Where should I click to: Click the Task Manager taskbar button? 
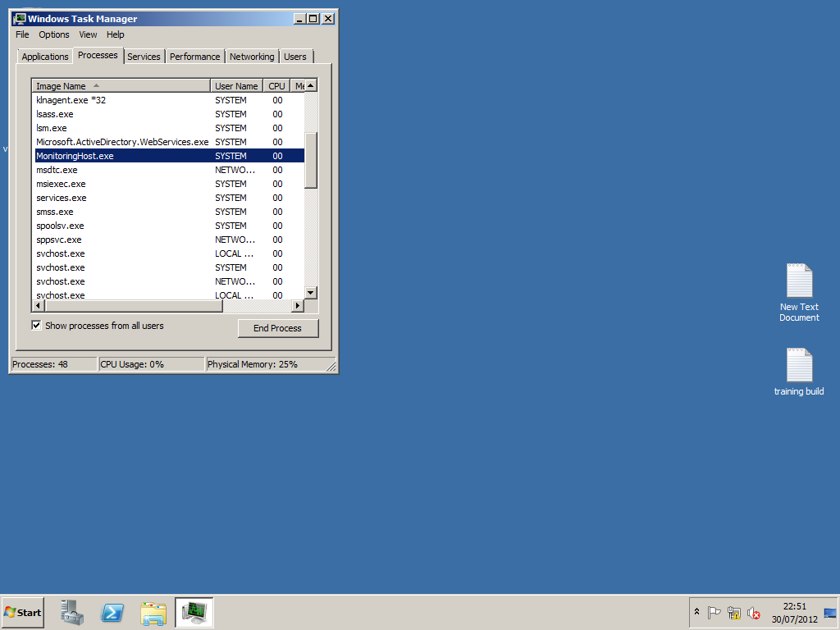pyautogui.click(x=194, y=612)
